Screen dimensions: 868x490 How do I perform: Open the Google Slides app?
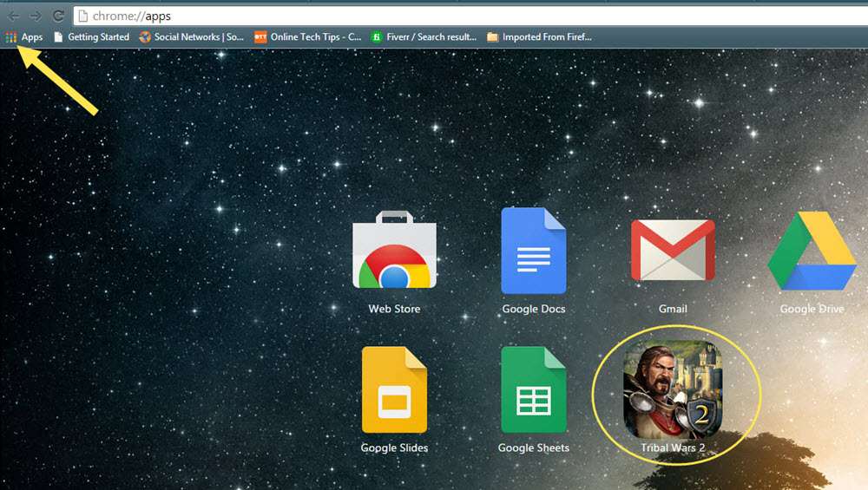(x=394, y=390)
